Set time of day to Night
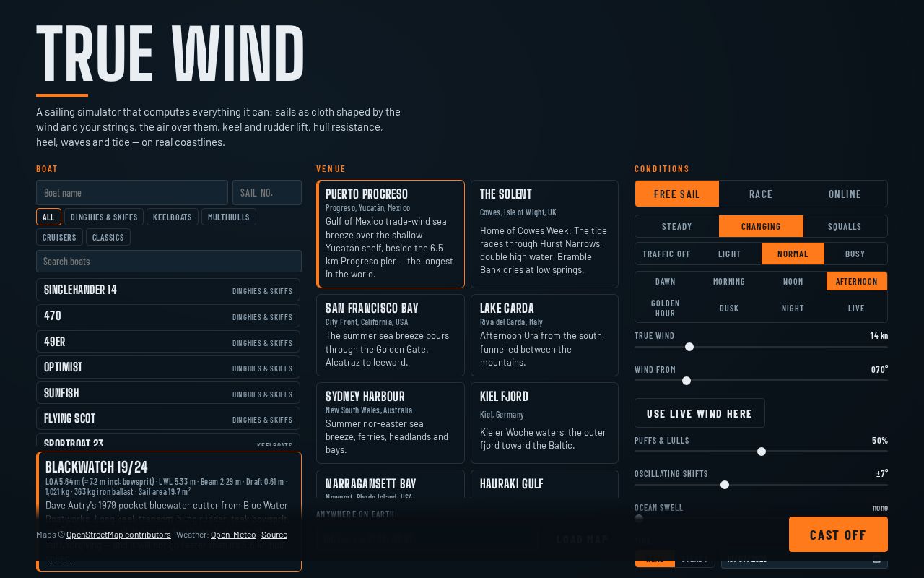924x578 pixels. [x=793, y=308]
